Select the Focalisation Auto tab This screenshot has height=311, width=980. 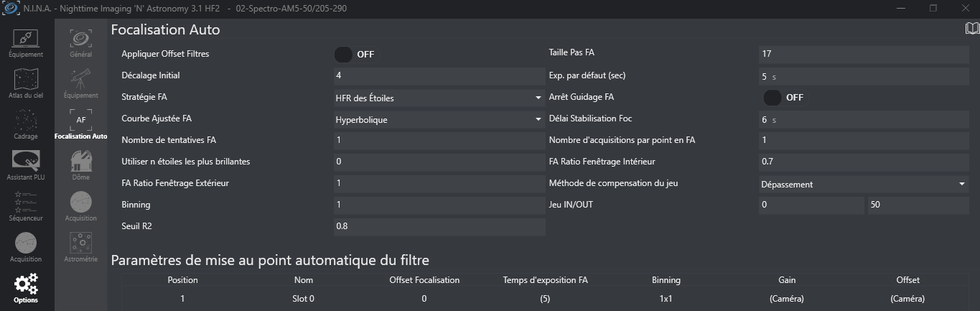pos(80,124)
